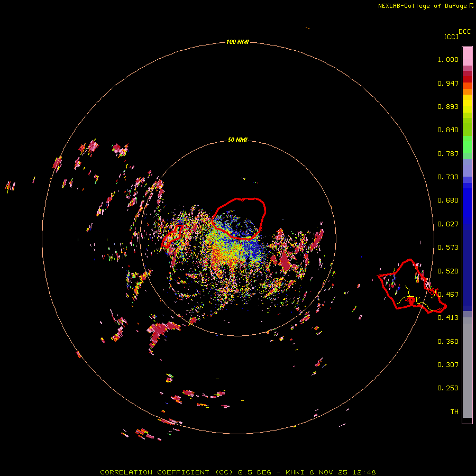This screenshot has height=476, width=476.
Task: Click the TH threshold label on the scale
Action: coord(454,412)
